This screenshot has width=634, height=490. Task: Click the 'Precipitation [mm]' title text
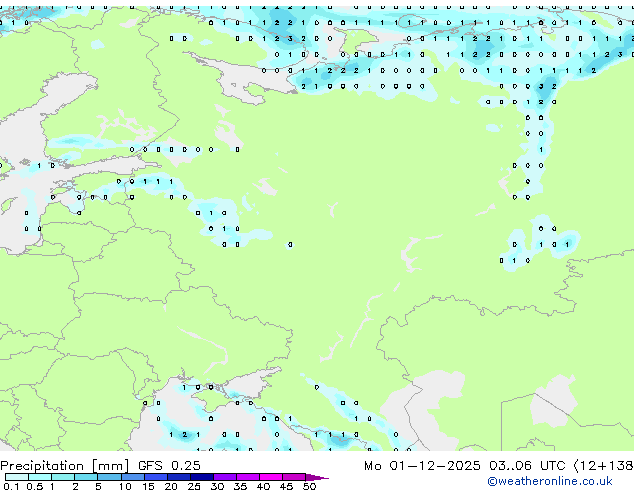pos(65,466)
